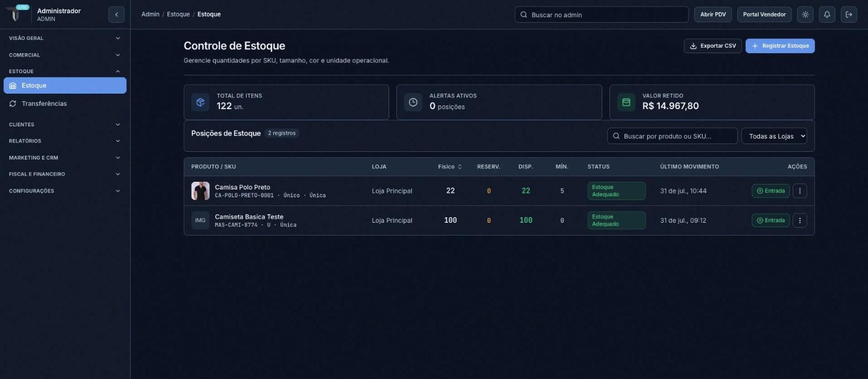Click the Camiseta Basica Teste product name
The image size is (868, 379).
click(x=249, y=217)
